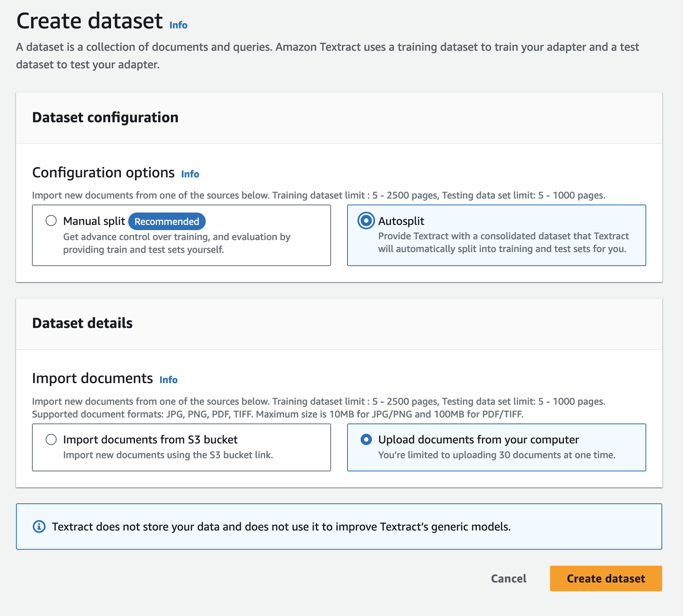Open the Info link beside Import documents
The image size is (683, 616).
pos(168,380)
